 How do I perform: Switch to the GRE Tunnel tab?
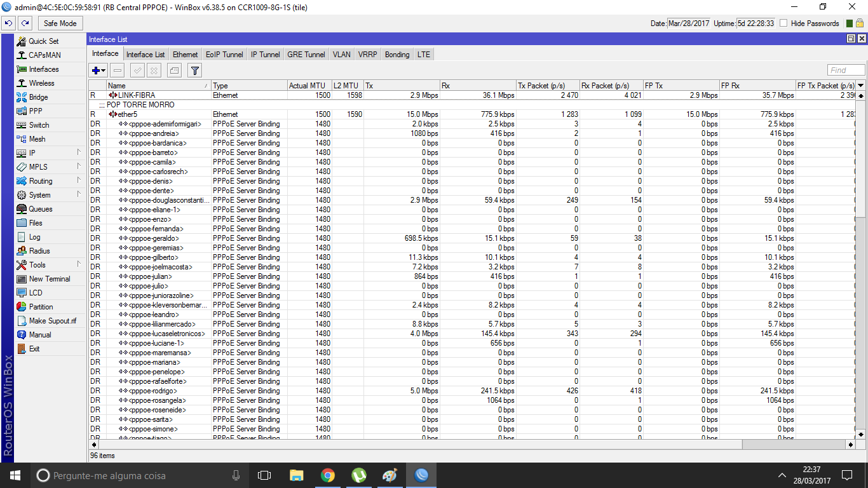coord(306,55)
